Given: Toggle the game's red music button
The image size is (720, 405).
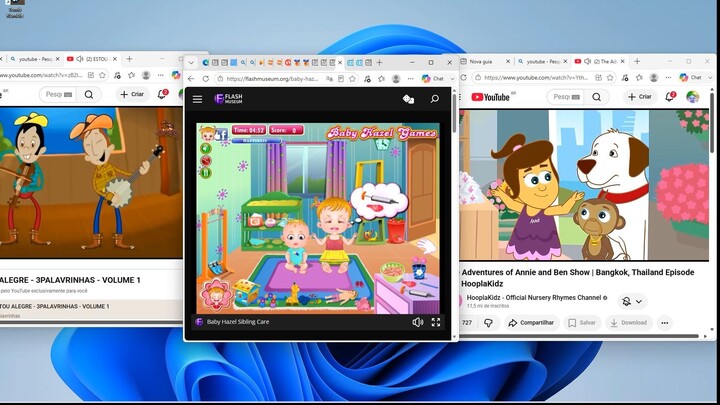Looking at the screenshot, I should (x=206, y=160).
